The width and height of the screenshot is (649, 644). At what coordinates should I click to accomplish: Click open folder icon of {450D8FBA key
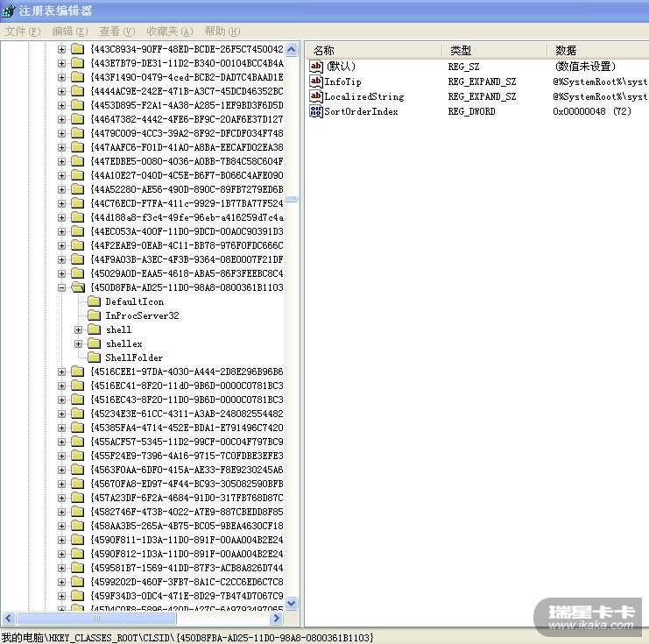point(78,287)
